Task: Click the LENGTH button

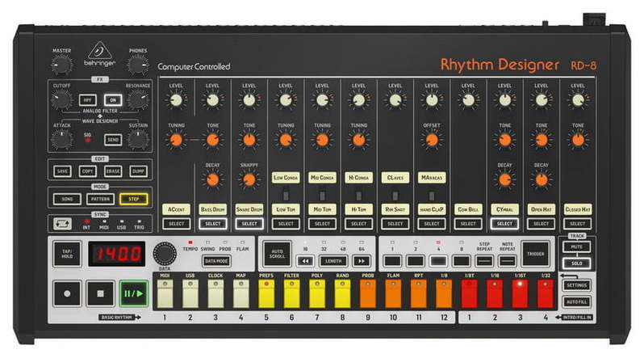Action: pos(333,261)
